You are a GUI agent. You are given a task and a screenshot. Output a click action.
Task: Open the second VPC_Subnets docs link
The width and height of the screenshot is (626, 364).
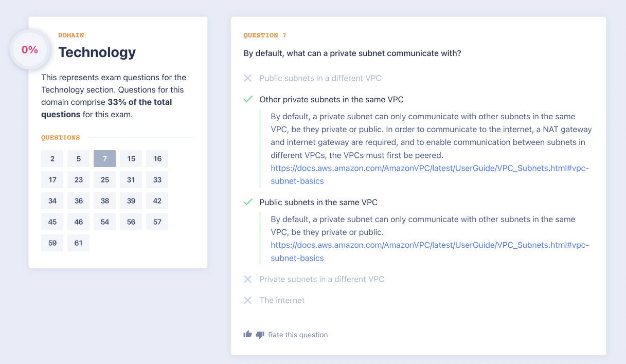coord(430,245)
